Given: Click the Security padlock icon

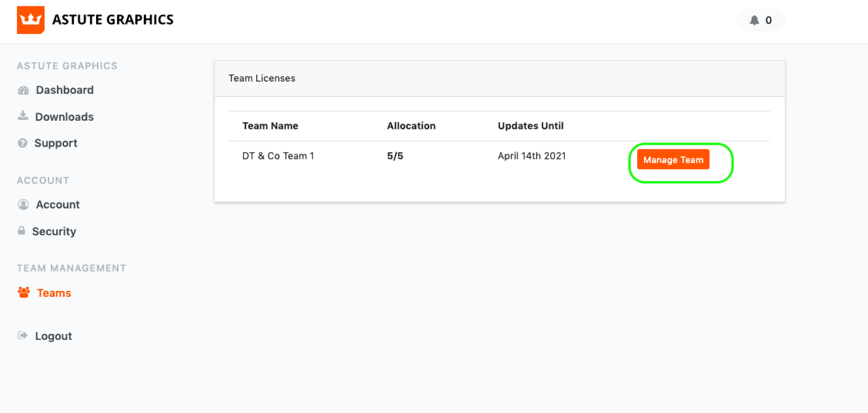Looking at the screenshot, I should [22, 231].
